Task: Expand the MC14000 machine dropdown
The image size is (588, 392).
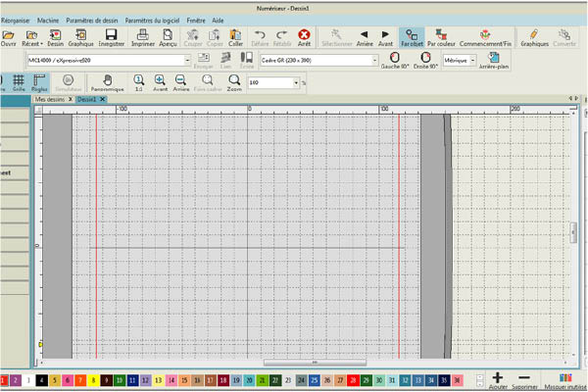Action: tap(186, 60)
